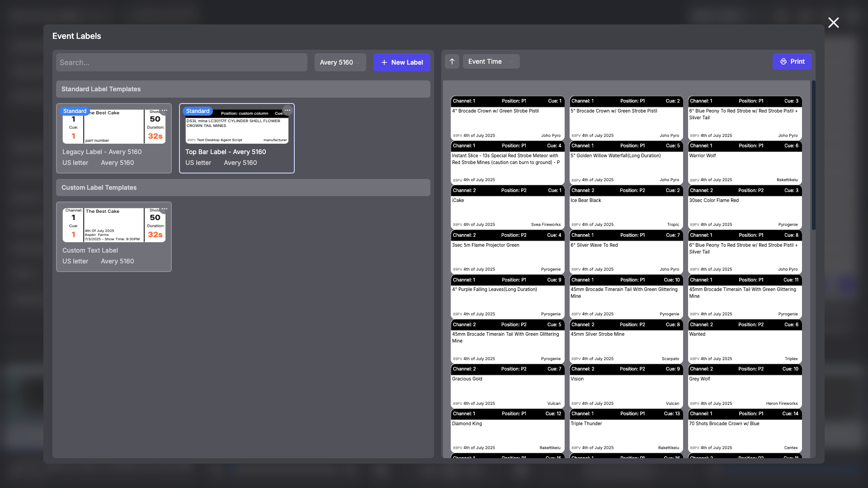
Task: Click Heron Fireworks manufacturer text
Action: (x=782, y=404)
